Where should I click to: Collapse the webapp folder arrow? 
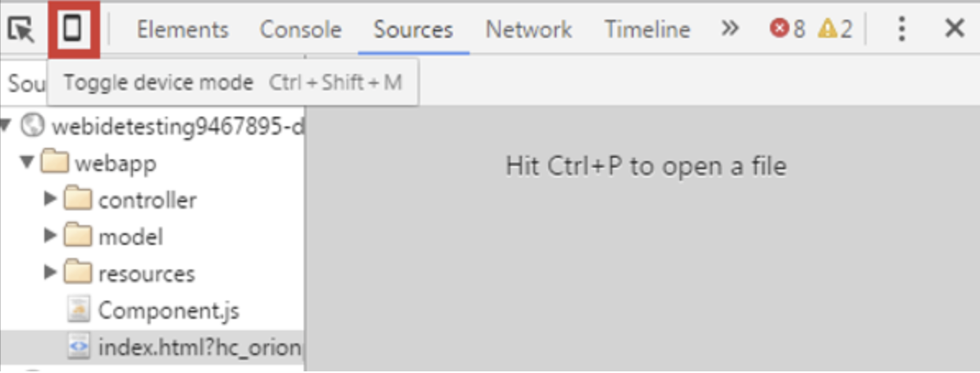[27, 163]
